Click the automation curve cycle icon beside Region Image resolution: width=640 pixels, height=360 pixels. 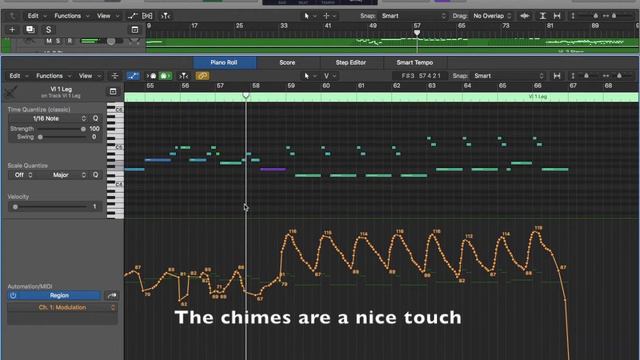[x=112, y=295]
